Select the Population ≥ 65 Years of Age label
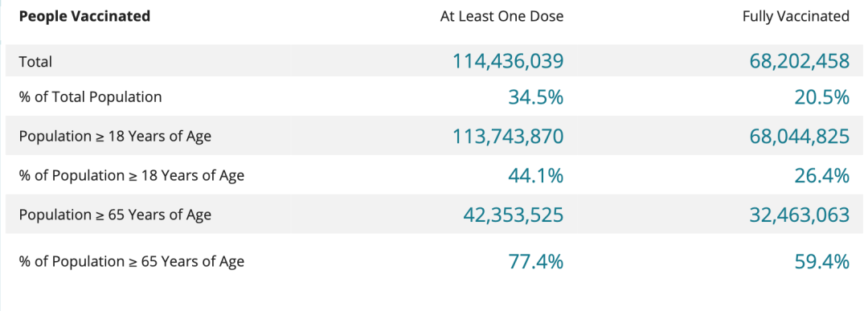Screen dimensions: 868x311 (x=115, y=214)
